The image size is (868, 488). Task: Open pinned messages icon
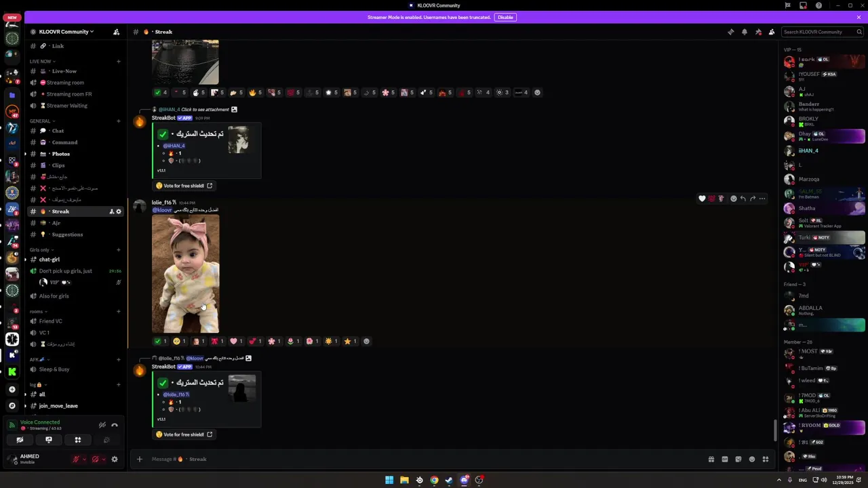(x=758, y=32)
